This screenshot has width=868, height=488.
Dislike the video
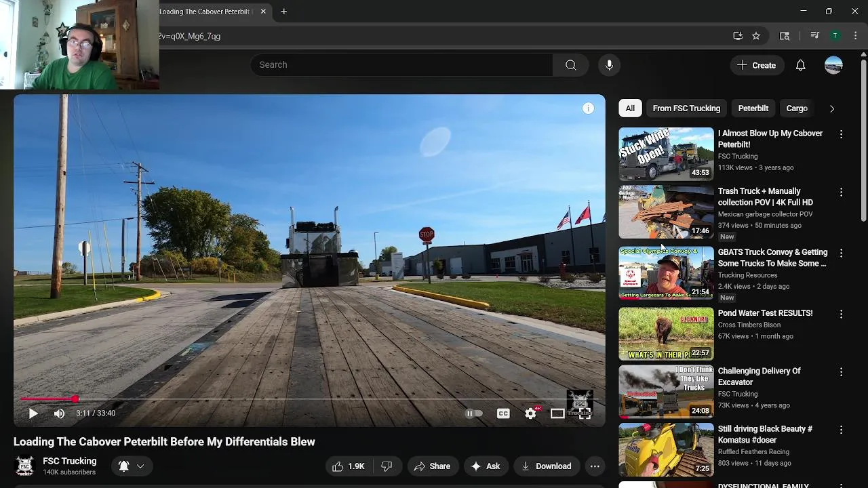click(x=387, y=466)
